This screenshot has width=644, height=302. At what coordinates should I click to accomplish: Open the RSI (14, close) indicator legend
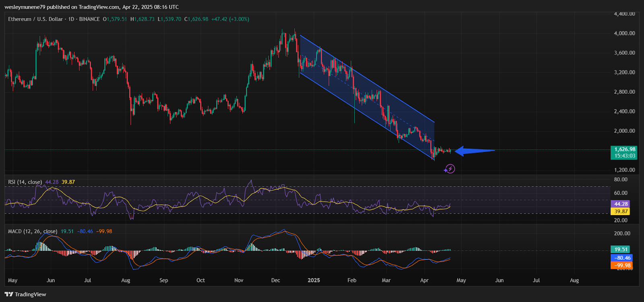click(25, 182)
